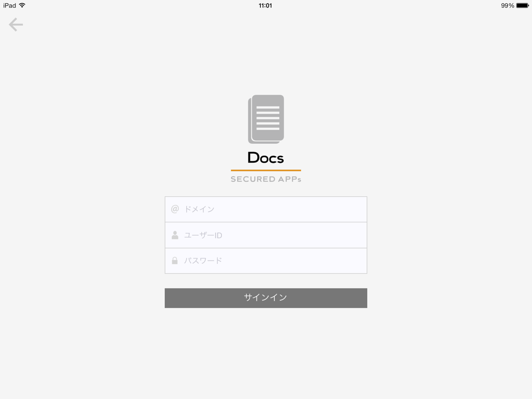This screenshot has height=399, width=532.
Task: Focus the ドメイン input field
Action: coord(266,209)
